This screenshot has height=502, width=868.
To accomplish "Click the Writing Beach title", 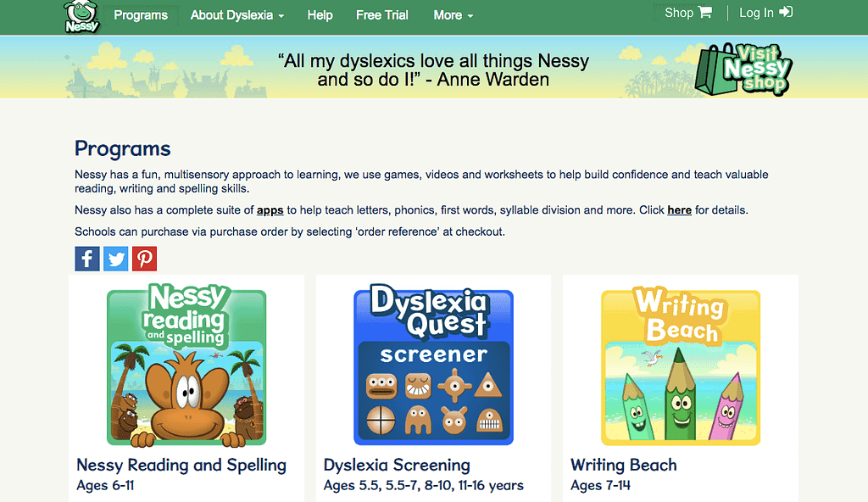I will [623, 465].
